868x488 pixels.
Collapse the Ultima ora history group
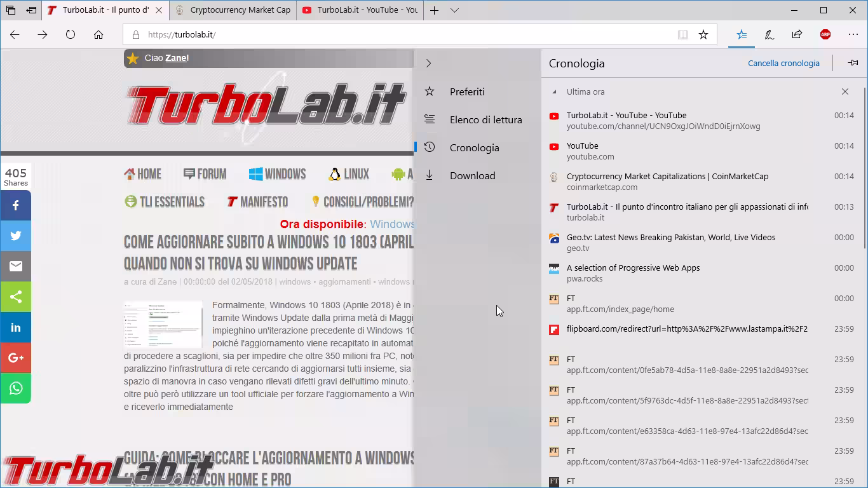pyautogui.click(x=554, y=91)
